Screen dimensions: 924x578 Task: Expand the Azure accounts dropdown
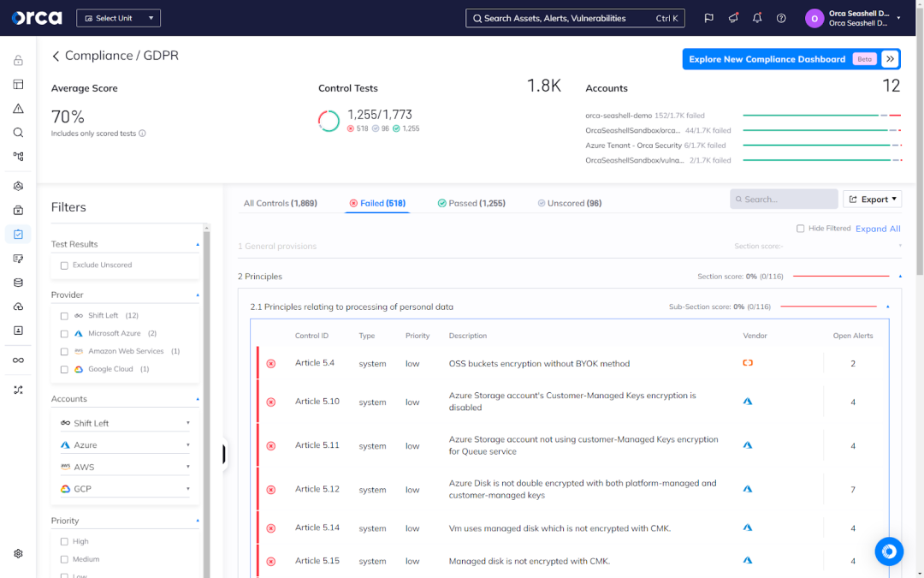click(125, 444)
